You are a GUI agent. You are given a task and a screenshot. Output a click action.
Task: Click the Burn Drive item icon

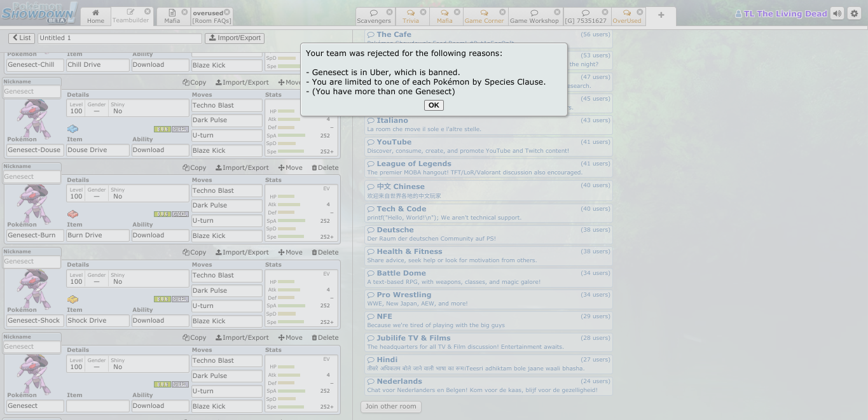pyautogui.click(x=73, y=214)
